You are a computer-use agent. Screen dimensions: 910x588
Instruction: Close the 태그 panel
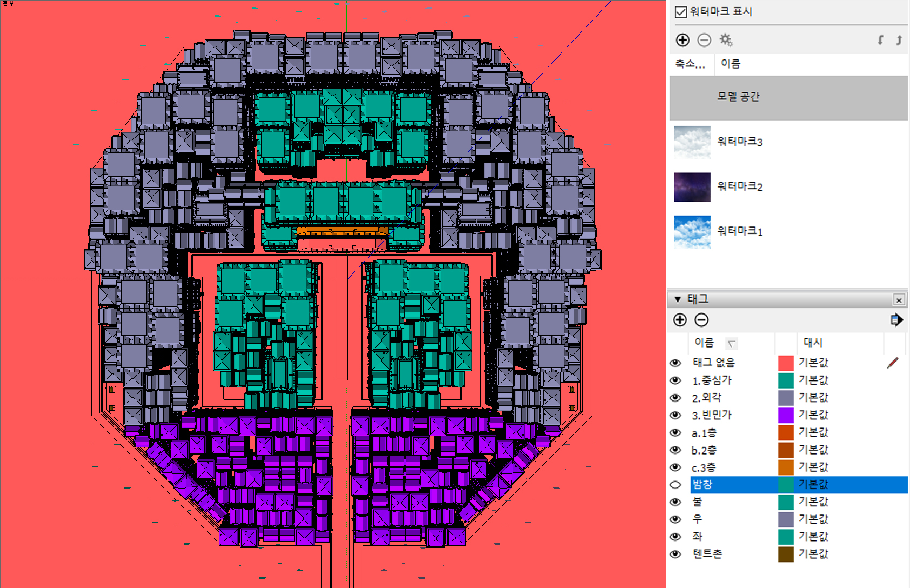[x=899, y=300]
